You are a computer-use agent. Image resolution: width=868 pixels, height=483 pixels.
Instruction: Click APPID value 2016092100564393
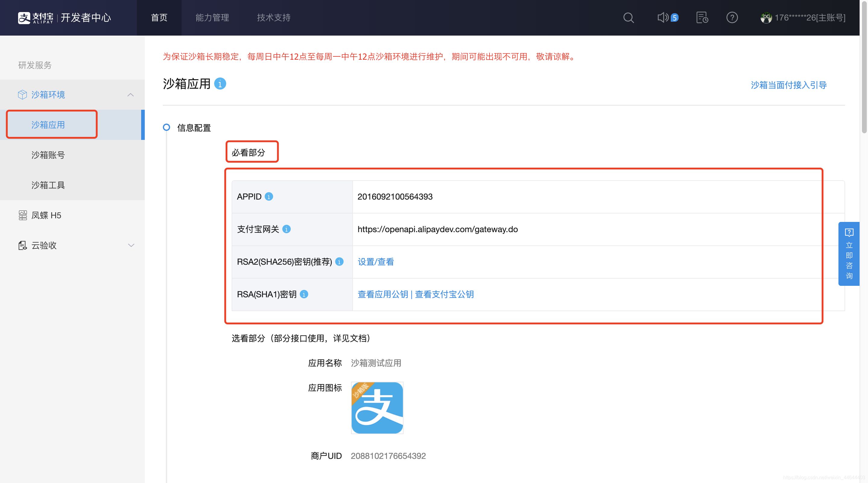(395, 196)
